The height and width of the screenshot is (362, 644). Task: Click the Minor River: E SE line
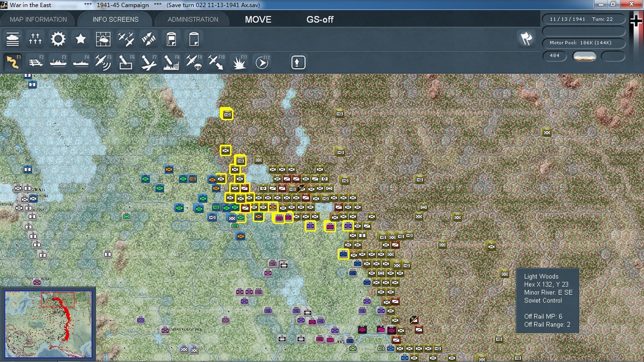(548, 292)
